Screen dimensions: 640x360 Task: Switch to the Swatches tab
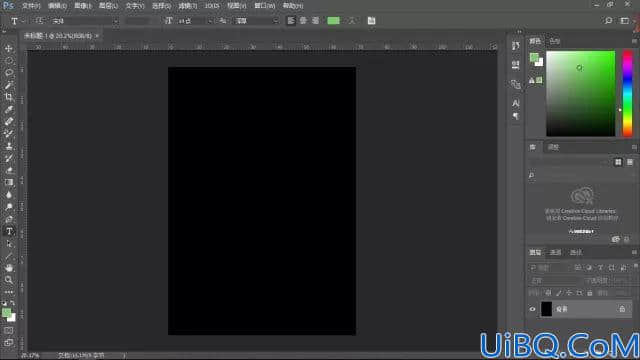554,41
